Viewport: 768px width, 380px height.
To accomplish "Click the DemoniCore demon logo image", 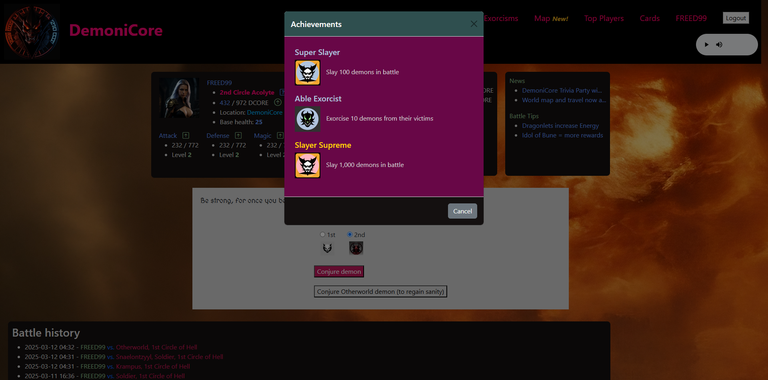I will [32, 31].
